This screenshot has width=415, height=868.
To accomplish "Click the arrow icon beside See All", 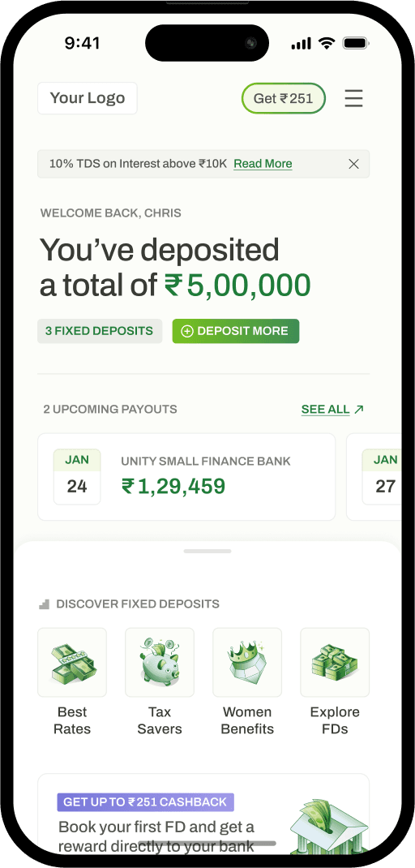I will click(x=358, y=410).
